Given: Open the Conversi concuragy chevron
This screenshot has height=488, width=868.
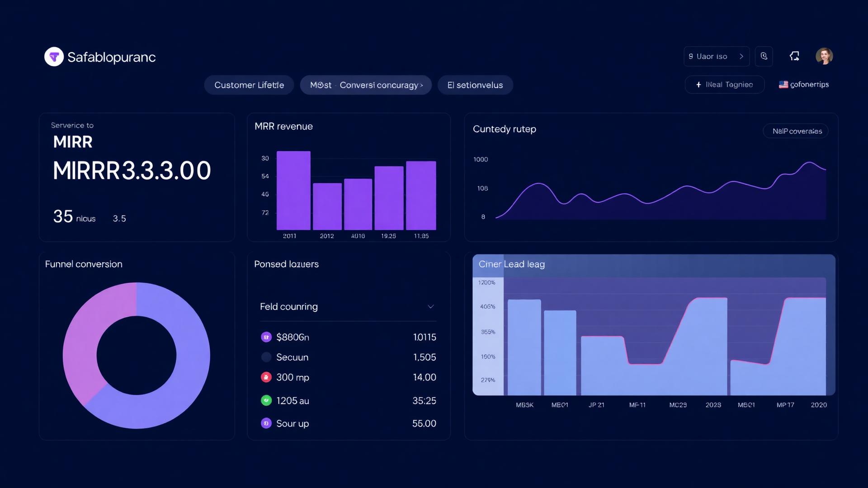Looking at the screenshot, I should [421, 85].
